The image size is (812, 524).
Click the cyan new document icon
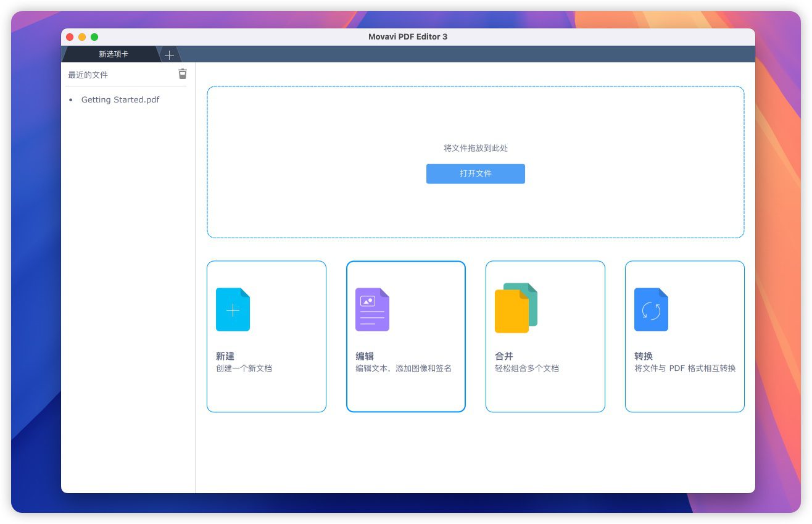coord(233,310)
